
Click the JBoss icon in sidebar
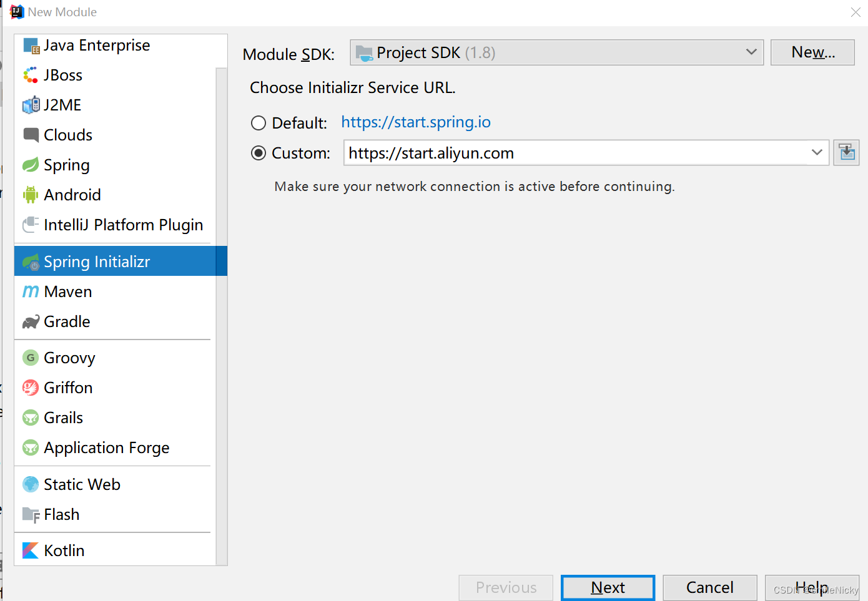pyautogui.click(x=31, y=74)
